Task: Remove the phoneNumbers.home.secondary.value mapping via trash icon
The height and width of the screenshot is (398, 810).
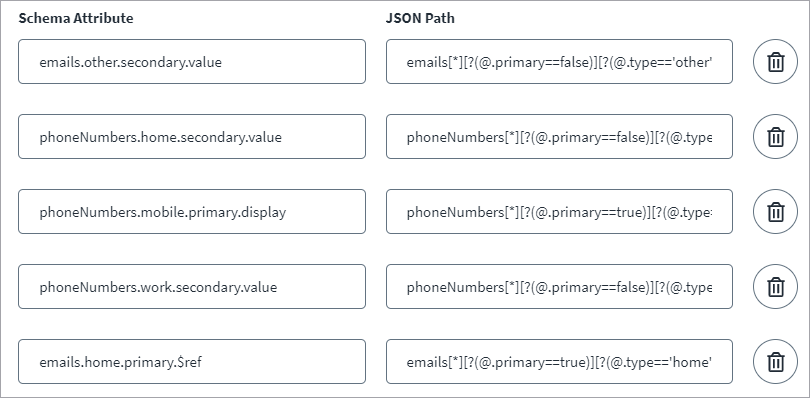Action: point(775,136)
